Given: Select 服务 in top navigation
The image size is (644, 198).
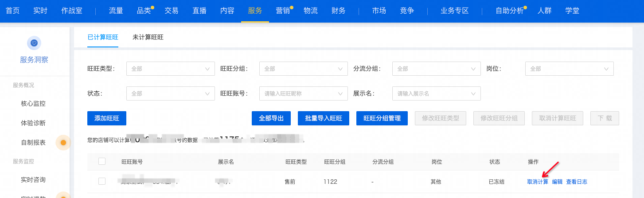Looking at the screenshot, I should point(255,11).
